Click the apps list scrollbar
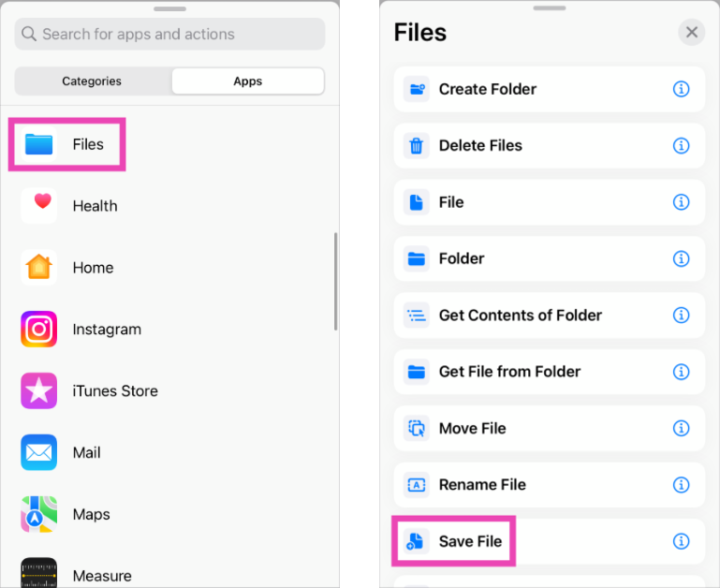The image size is (720, 588). click(335, 281)
